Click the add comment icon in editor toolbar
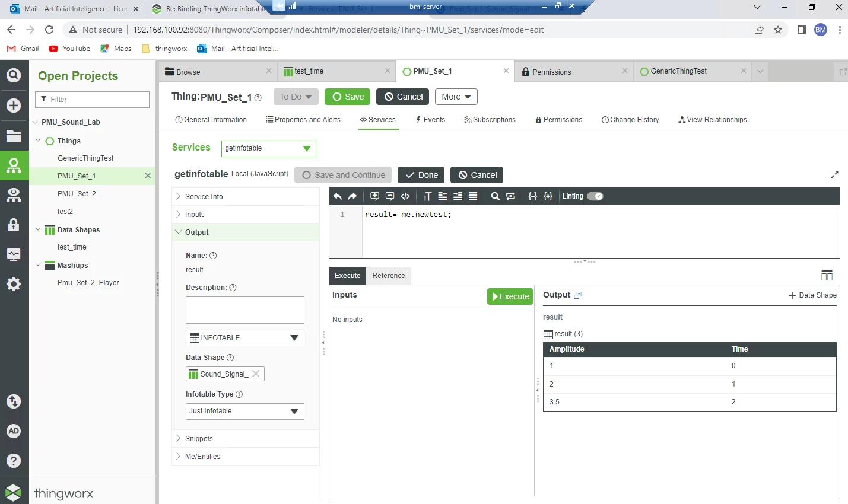 click(x=374, y=196)
